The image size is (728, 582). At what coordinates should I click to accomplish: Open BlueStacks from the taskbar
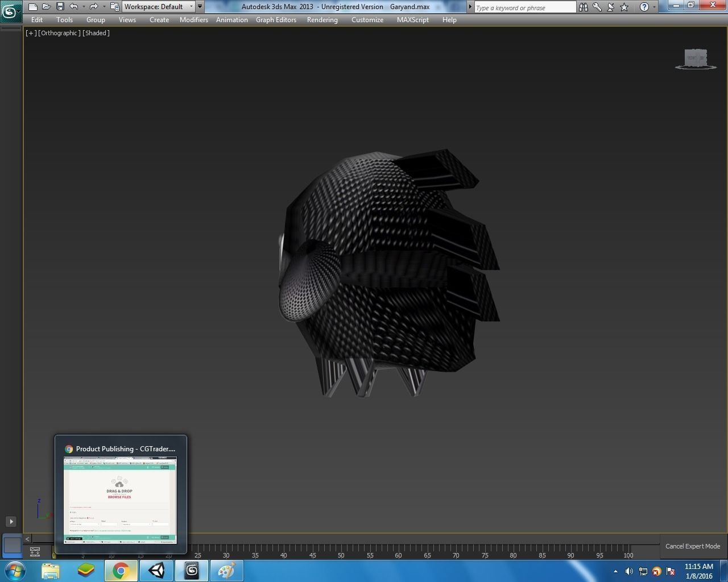coord(86,571)
